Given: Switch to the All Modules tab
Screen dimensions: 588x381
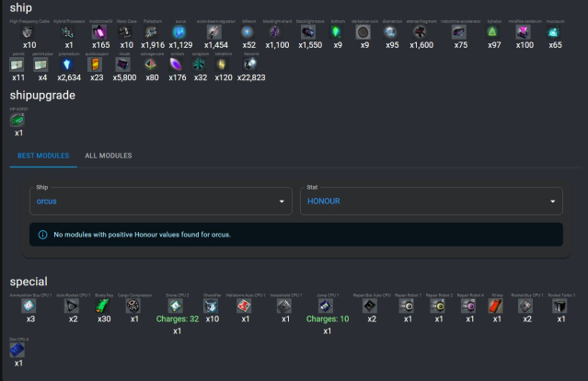Looking at the screenshot, I should pos(108,156).
